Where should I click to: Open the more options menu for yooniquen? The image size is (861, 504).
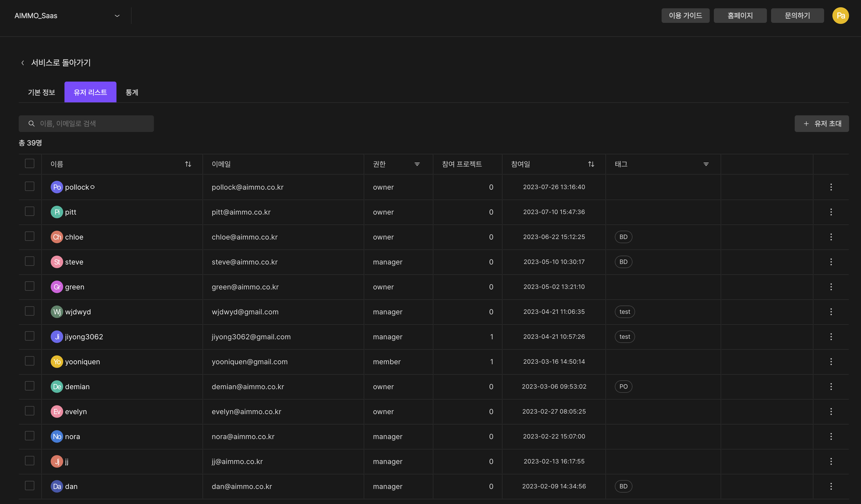click(831, 361)
